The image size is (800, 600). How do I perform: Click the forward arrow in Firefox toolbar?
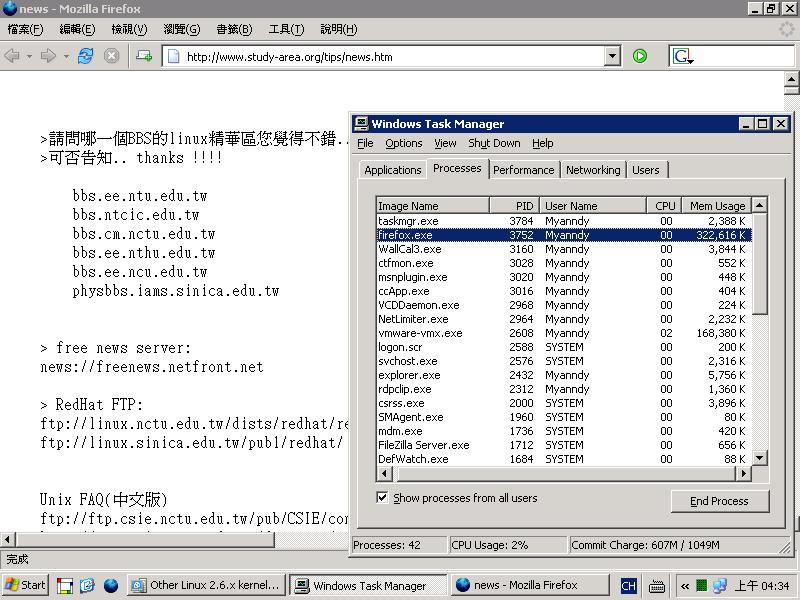(47, 57)
